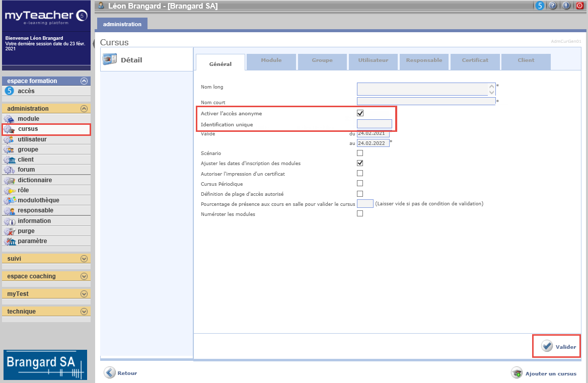Uncheck Activer l'accès anonyme checkbox
588x383 pixels.
(x=360, y=113)
